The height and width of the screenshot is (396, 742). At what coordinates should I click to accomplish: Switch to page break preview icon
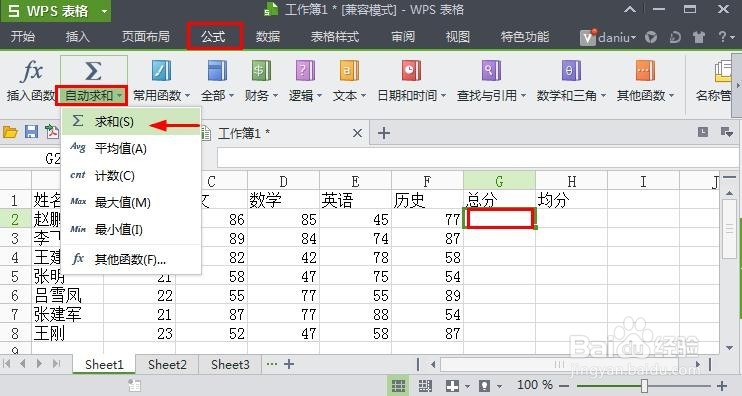coord(425,386)
